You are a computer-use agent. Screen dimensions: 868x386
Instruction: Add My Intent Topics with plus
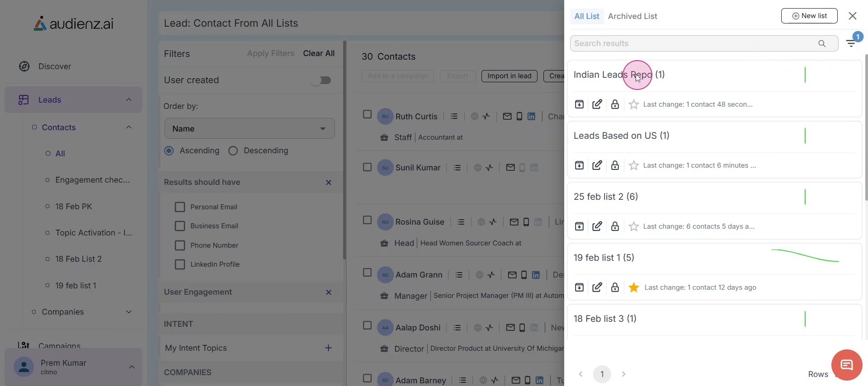pyautogui.click(x=329, y=348)
